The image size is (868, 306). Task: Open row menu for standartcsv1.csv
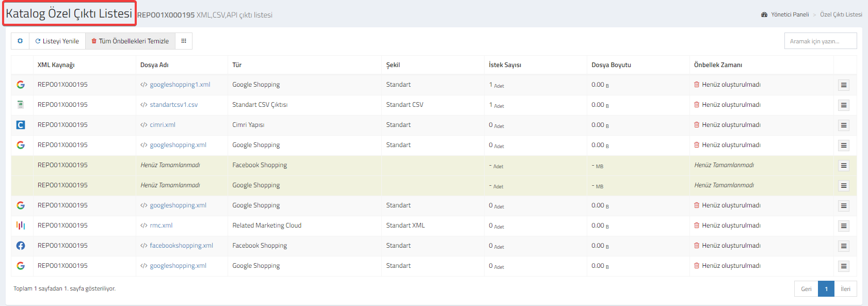click(x=844, y=105)
